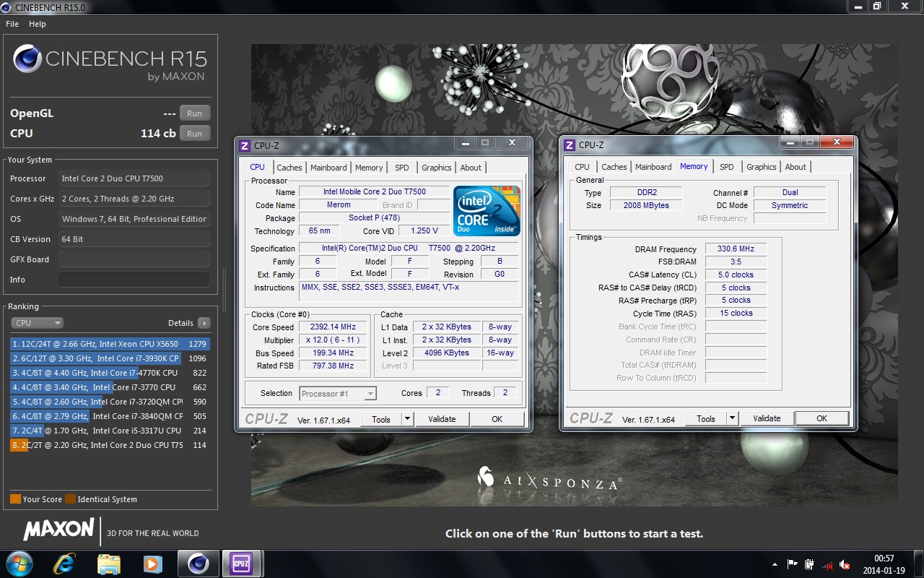Launch Internet Explorer from taskbar

point(65,564)
